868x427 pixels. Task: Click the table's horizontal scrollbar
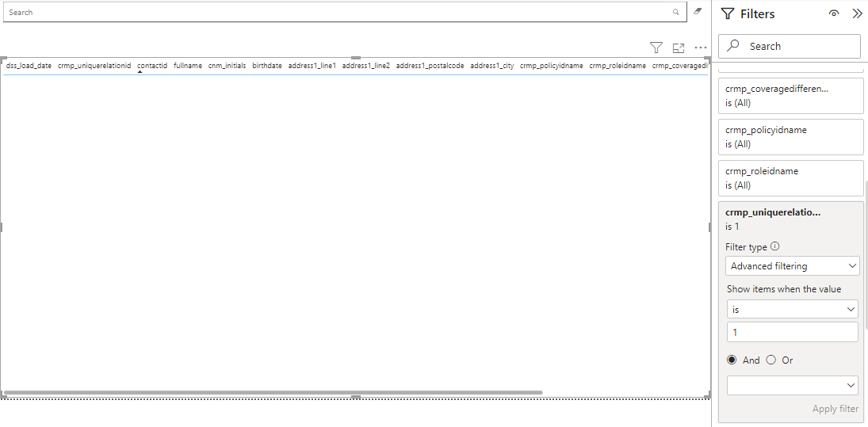tap(273, 392)
